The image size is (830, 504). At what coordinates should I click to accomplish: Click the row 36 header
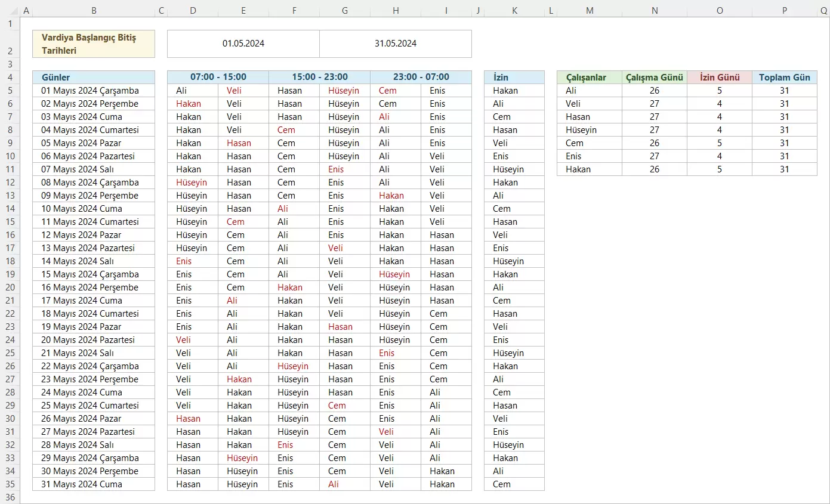click(x=10, y=497)
